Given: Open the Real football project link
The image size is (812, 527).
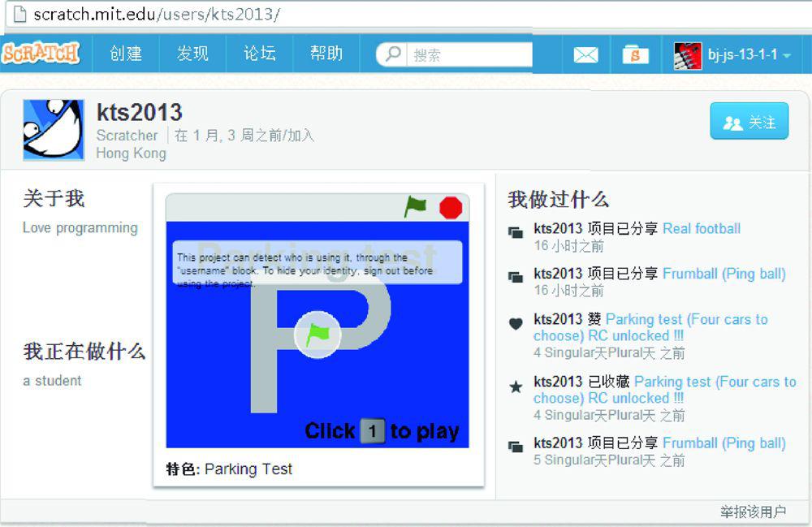Looking at the screenshot, I should click(702, 228).
